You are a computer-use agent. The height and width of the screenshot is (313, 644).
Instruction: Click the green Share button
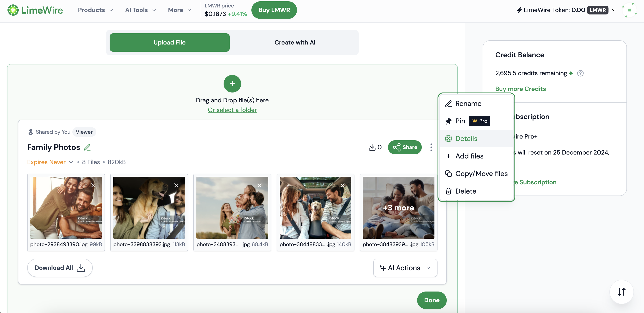coord(405,147)
